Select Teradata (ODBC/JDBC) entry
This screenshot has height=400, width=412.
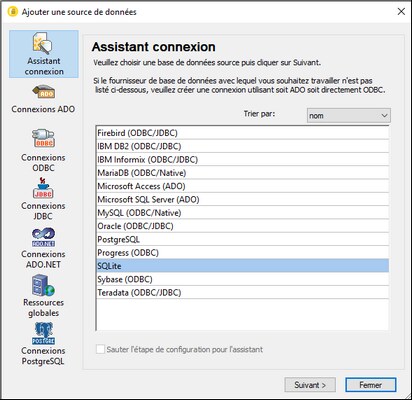tap(242, 293)
